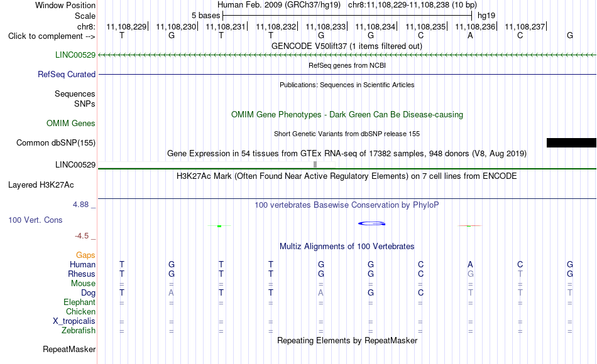Viewport: 597px width, 364px height.
Task: Click the Chicken alignment row label
Action: [x=80, y=311]
